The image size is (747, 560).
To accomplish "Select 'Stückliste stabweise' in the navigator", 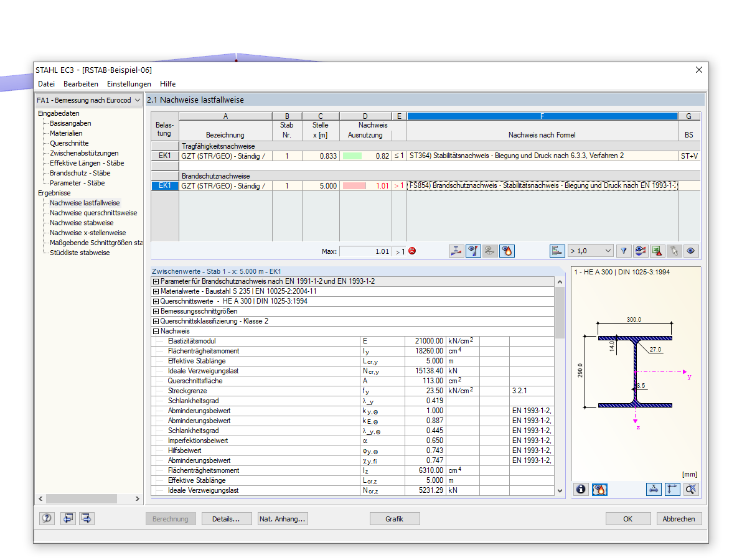I will pyautogui.click(x=80, y=253).
